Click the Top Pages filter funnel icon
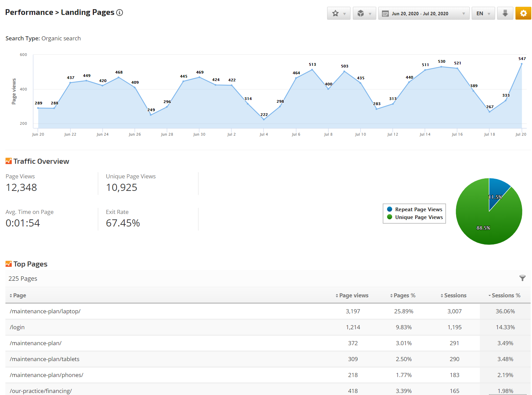This screenshot has width=532, height=395. [523, 278]
